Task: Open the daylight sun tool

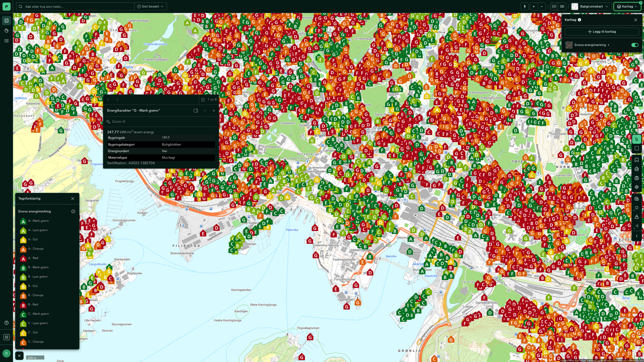Action: tap(637, 208)
